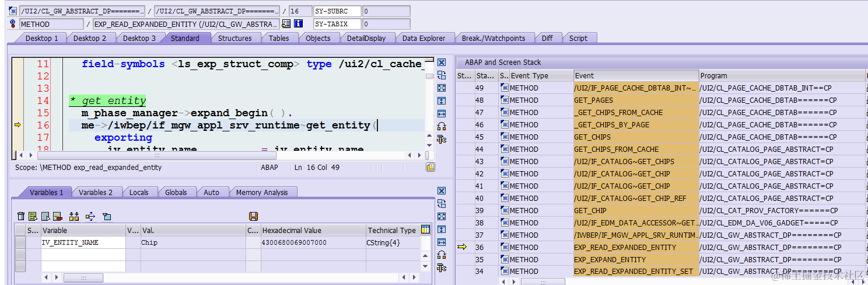
Task: Click the navigate icon left of the info icon
Action: click(x=286, y=24)
